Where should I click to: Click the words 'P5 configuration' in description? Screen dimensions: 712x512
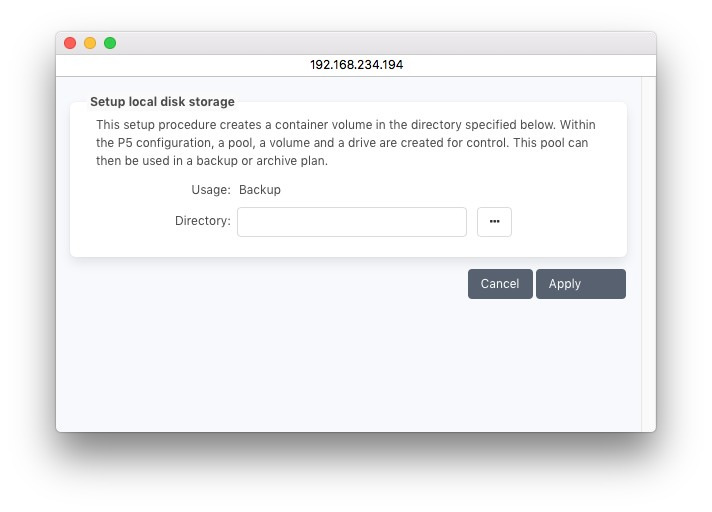152,144
